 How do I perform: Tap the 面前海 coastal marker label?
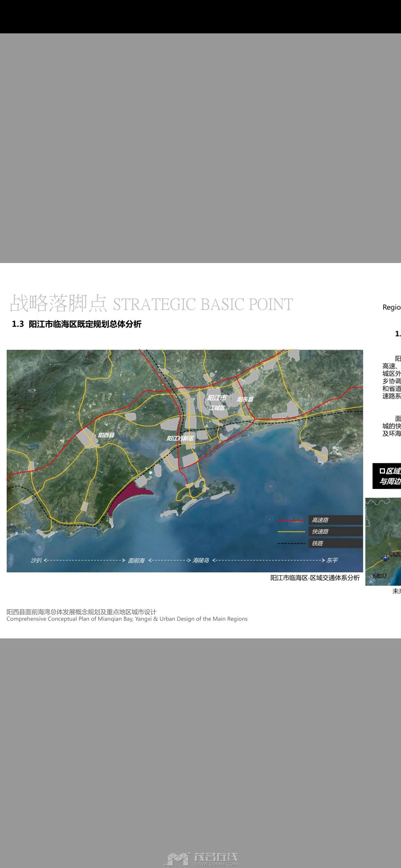(x=136, y=560)
